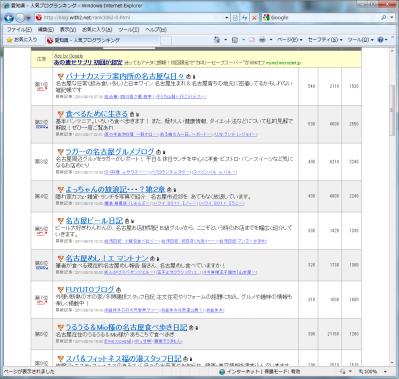This screenshot has width=399, height=379.
Task: Open blog スパ＆フィットネス福の湯スタッフ日記
Action: point(123,359)
